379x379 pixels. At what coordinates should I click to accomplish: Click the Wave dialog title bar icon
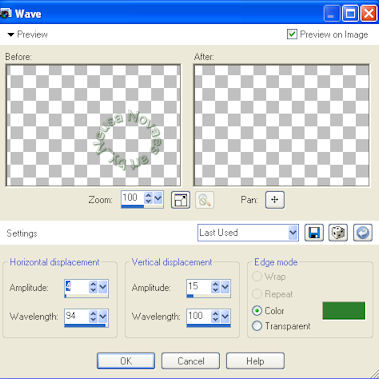[x=6, y=14]
